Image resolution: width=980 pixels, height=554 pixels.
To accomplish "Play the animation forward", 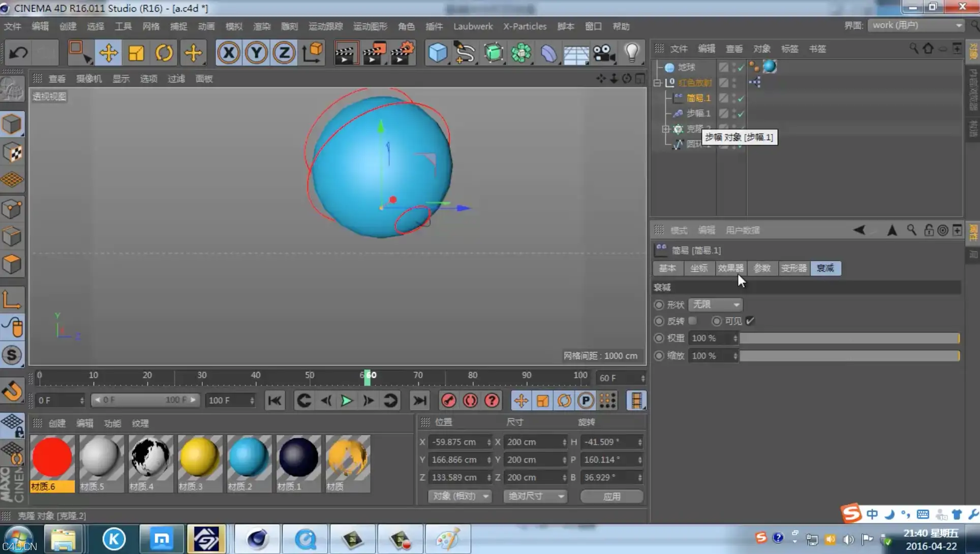I will tap(347, 401).
